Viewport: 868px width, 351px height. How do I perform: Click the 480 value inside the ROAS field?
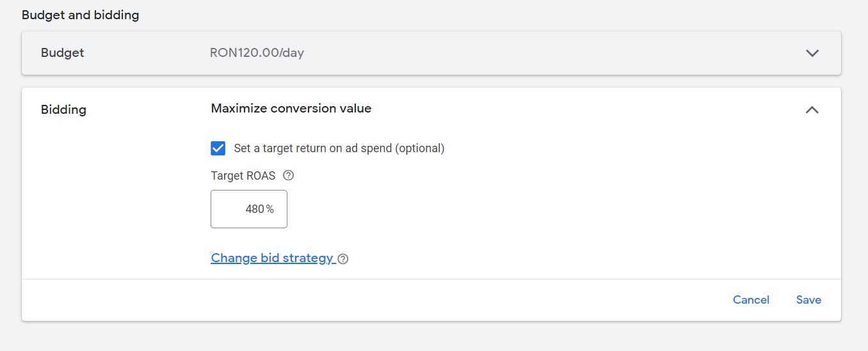255,209
